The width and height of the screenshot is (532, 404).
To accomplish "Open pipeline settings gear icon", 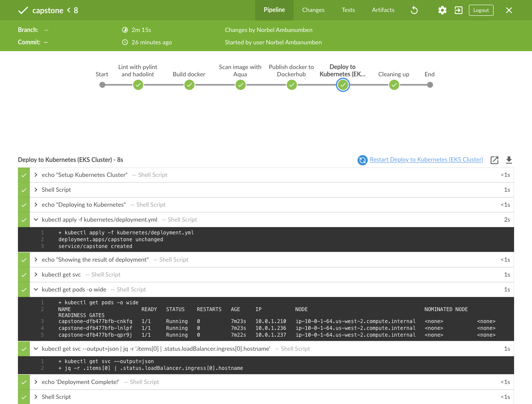I will click(x=442, y=10).
